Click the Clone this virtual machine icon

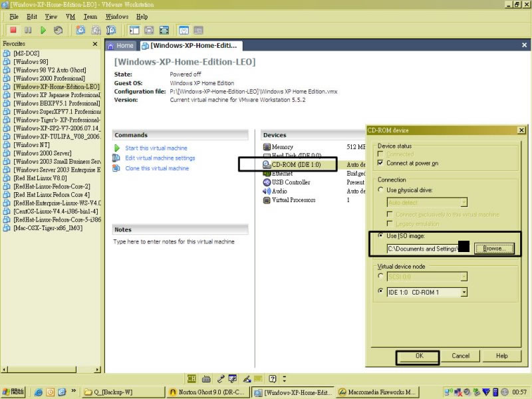pyautogui.click(x=116, y=168)
